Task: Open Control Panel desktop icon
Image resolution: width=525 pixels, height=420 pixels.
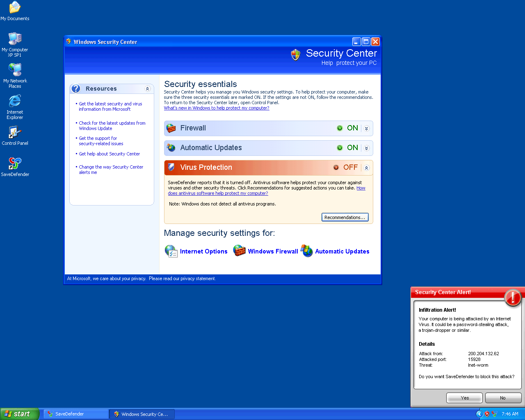Action: pos(15,132)
